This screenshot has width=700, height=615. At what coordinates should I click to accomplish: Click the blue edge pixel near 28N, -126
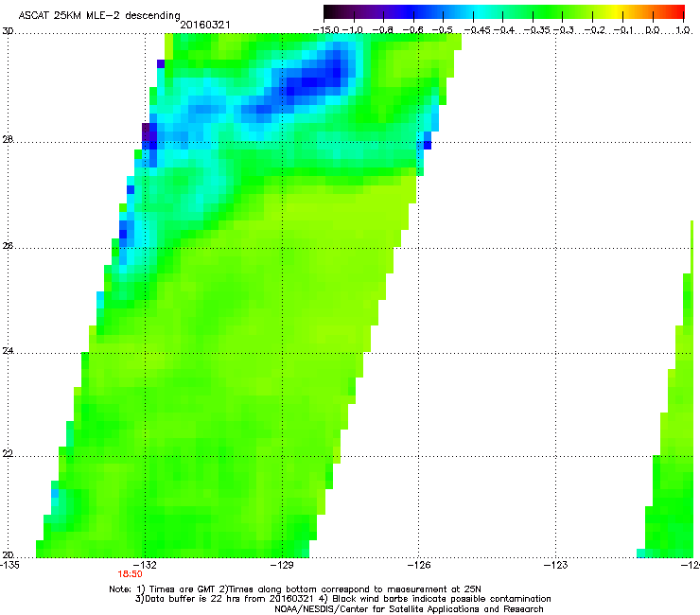coord(428,145)
